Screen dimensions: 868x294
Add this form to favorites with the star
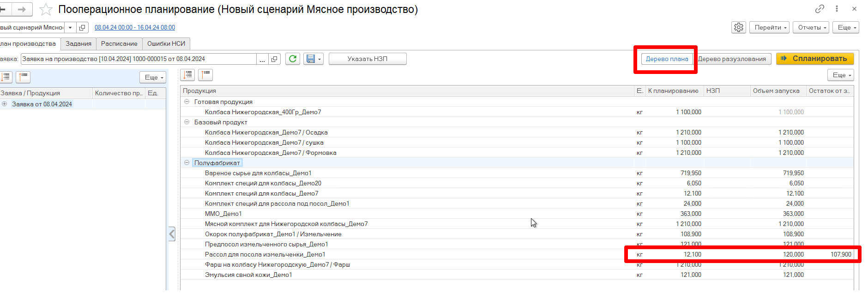46,9
